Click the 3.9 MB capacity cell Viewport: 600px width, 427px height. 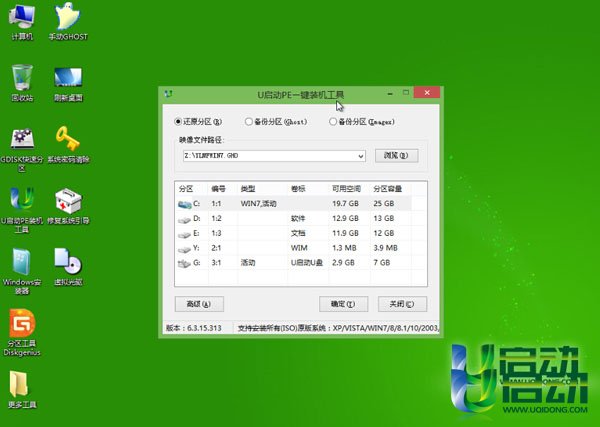point(385,248)
